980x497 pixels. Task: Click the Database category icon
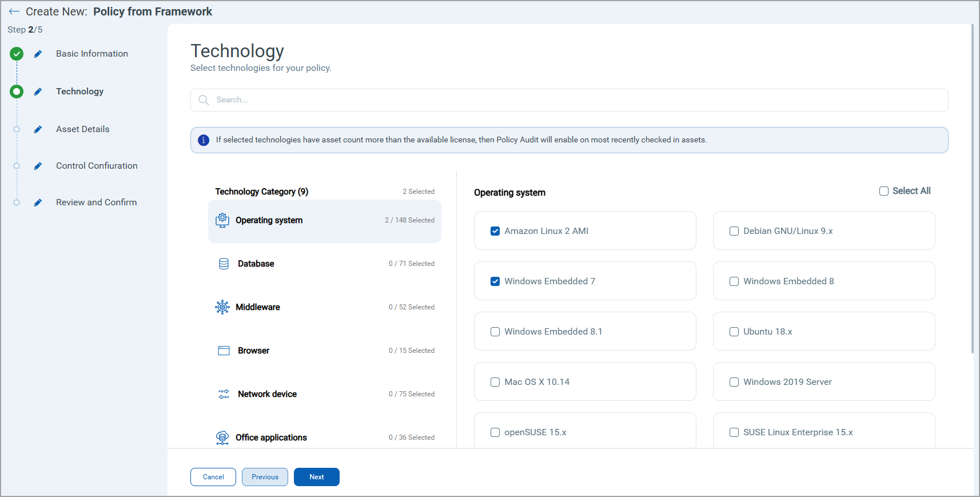(x=224, y=264)
